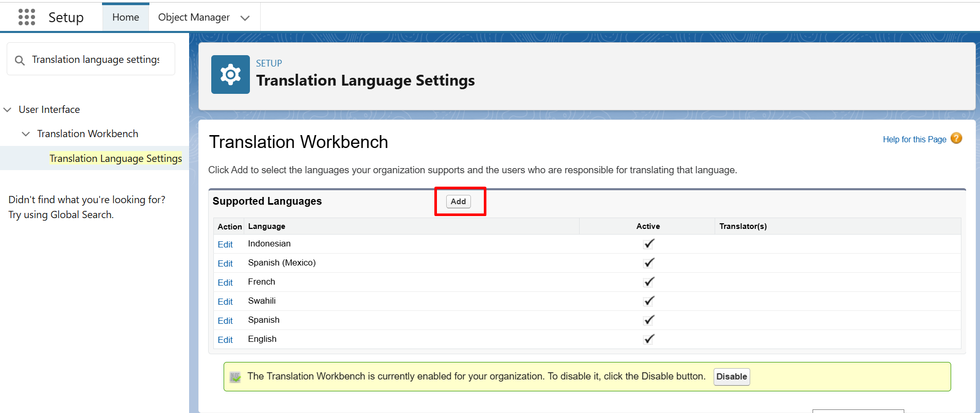Select Translation Language Settings in sidebar

coord(115,158)
